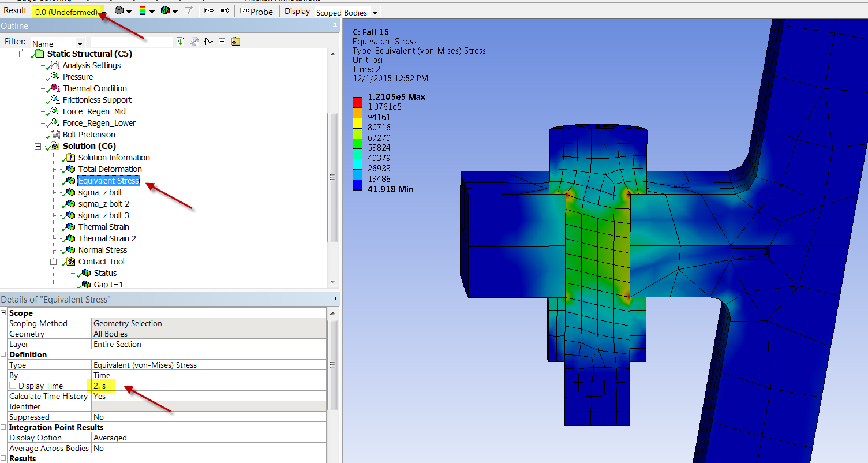Click the Geometry value All Bodies
Viewport: 868px width, 463px height.
pos(209,334)
